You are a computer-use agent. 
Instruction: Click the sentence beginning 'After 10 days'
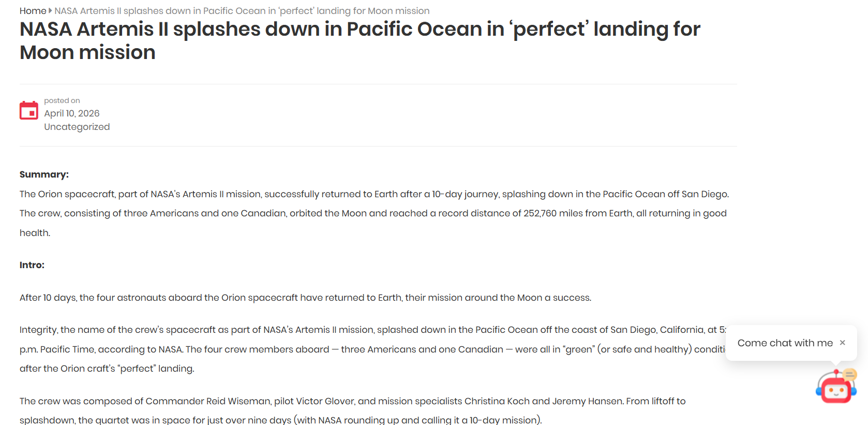(x=305, y=298)
